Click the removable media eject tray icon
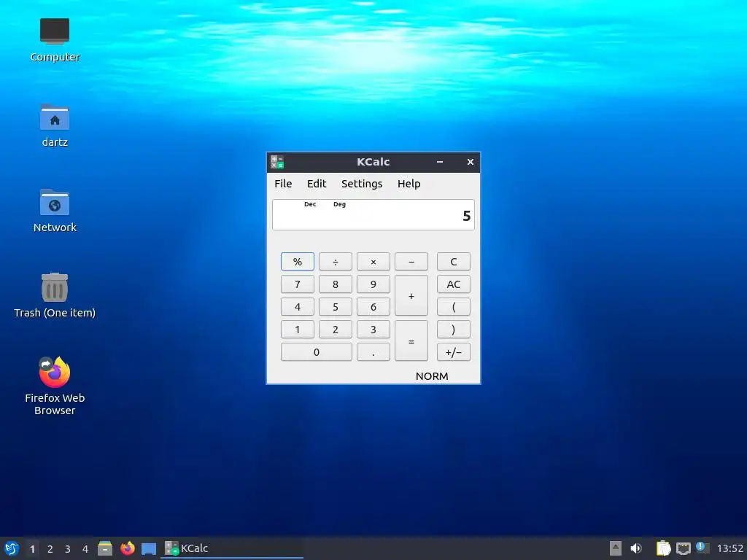The image size is (747, 560). (616, 548)
